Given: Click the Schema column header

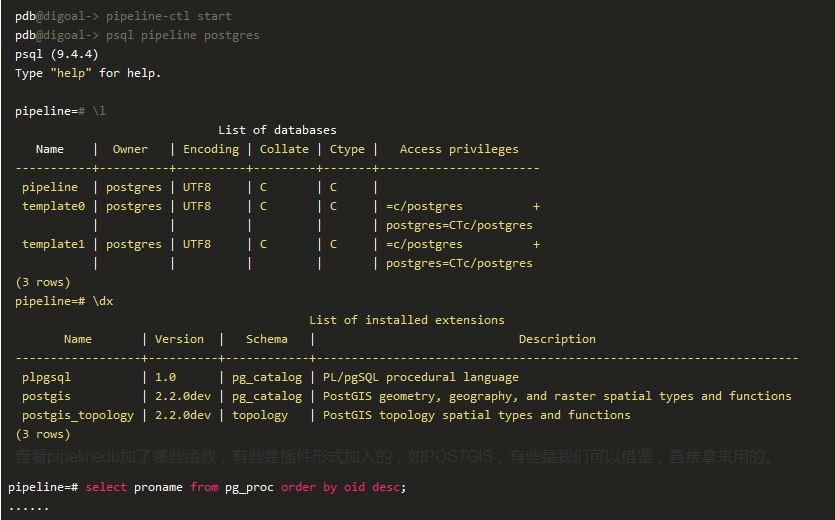Looking at the screenshot, I should click(x=266, y=339).
